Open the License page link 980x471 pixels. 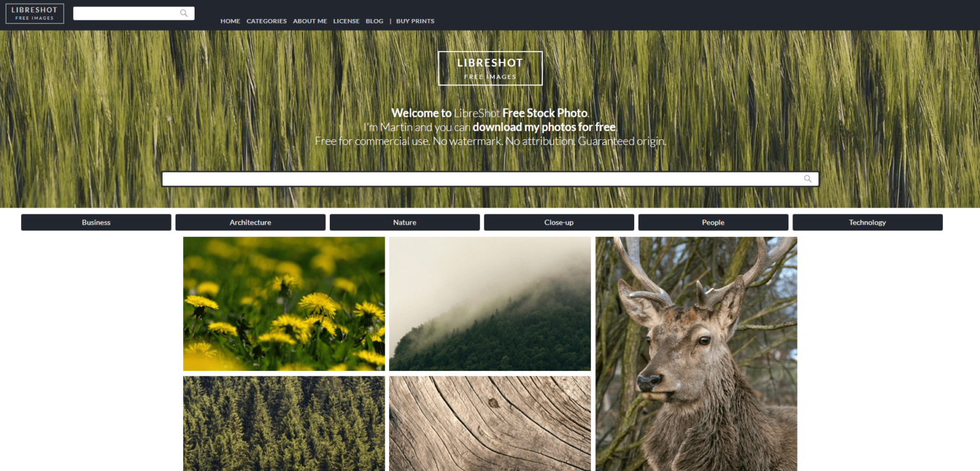tap(346, 21)
